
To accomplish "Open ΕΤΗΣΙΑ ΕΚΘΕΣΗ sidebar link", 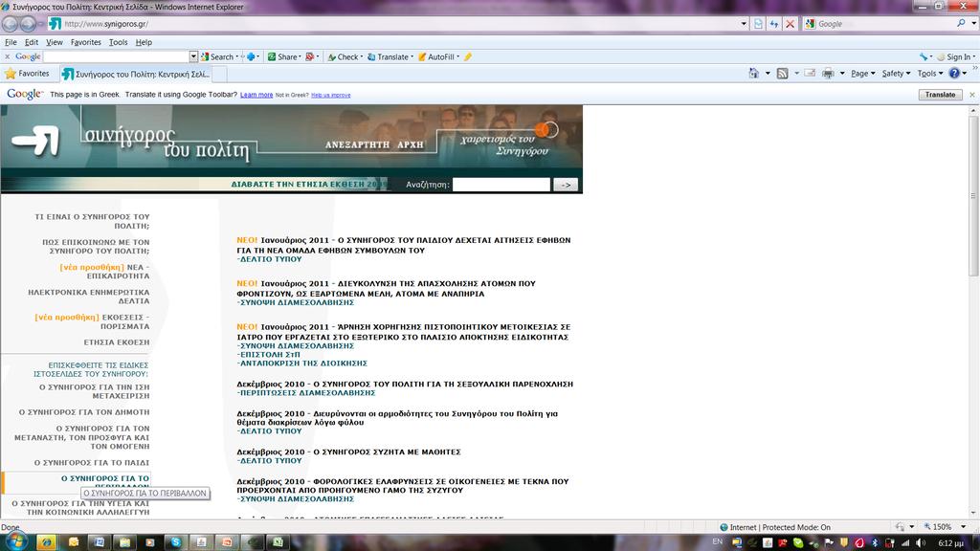I will 116,342.
